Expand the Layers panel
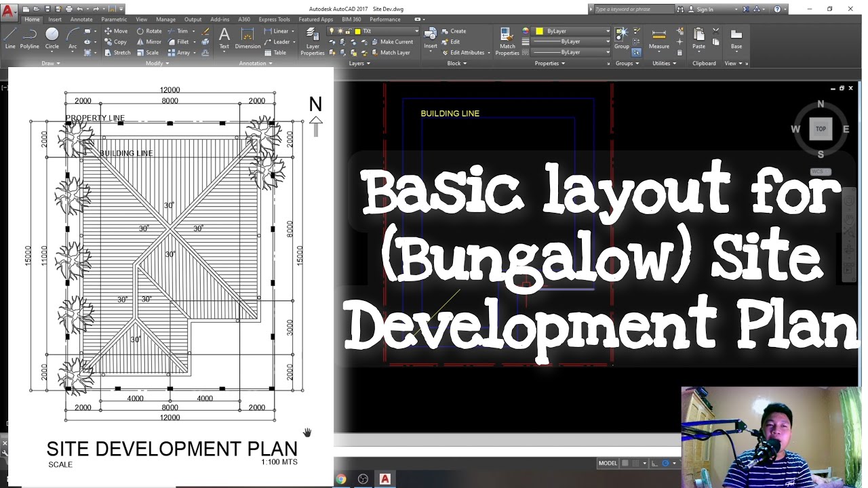The image size is (868, 488). click(x=359, y=64)
